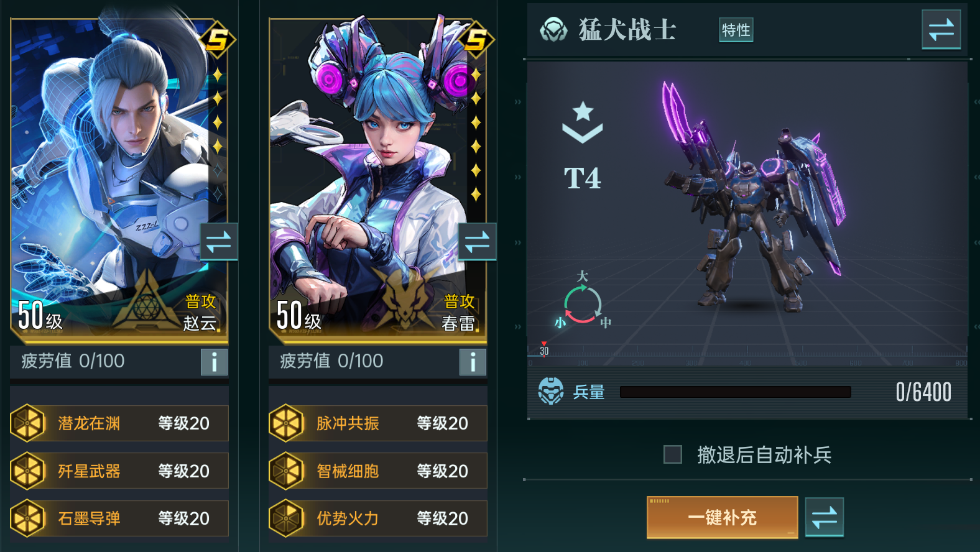Open fatigue info for 春雷

pyautogui.click(x=473, y=362)
